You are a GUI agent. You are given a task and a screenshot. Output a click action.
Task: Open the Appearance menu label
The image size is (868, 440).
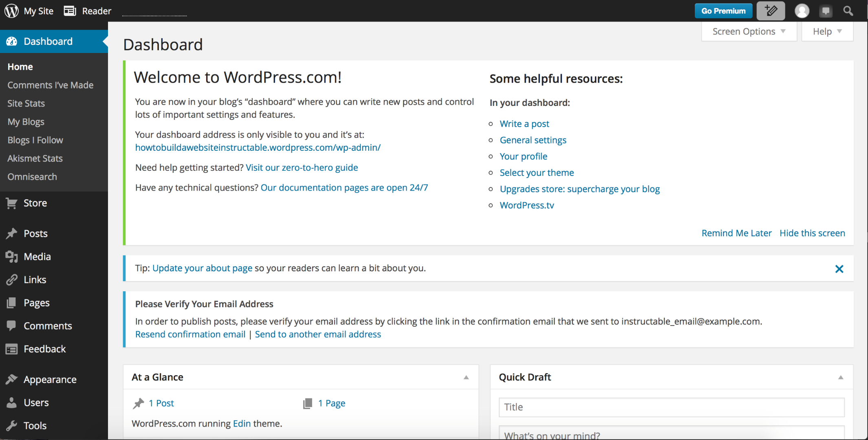pos(50,380)
